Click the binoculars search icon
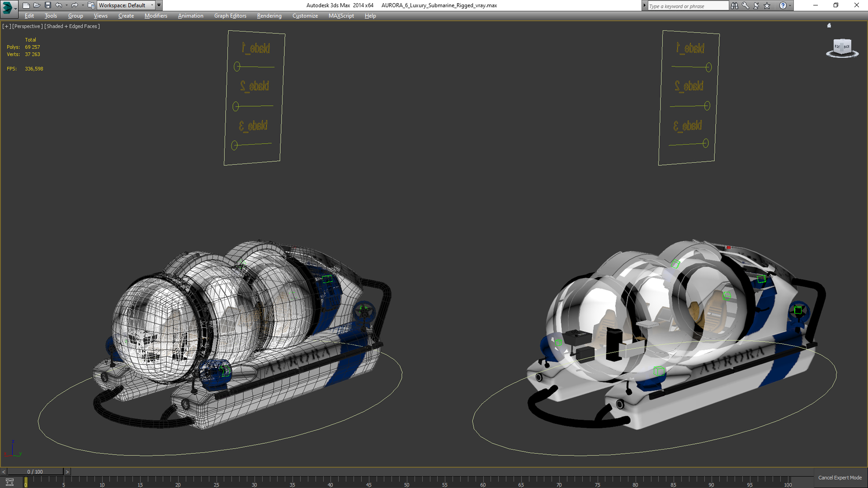868x488 pixels. pyautogui.click(x=734, y=5)
